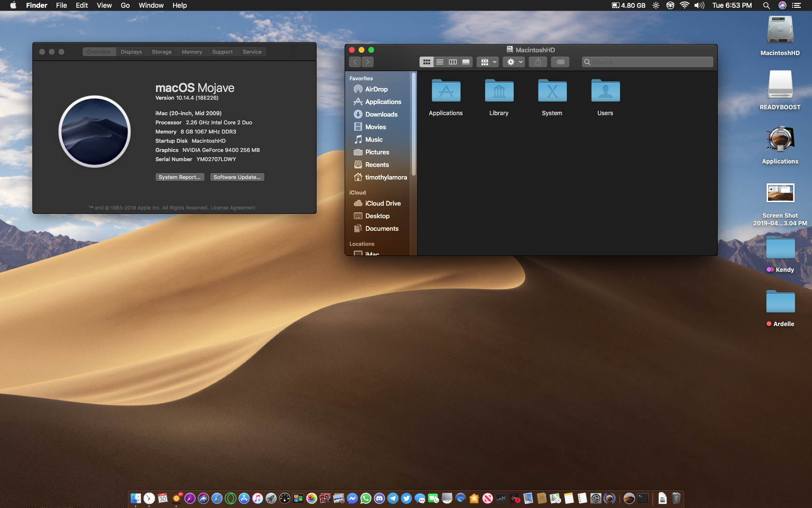Open AirDrop in the Finder sidebar
The image size is (812, 508).
377,89
